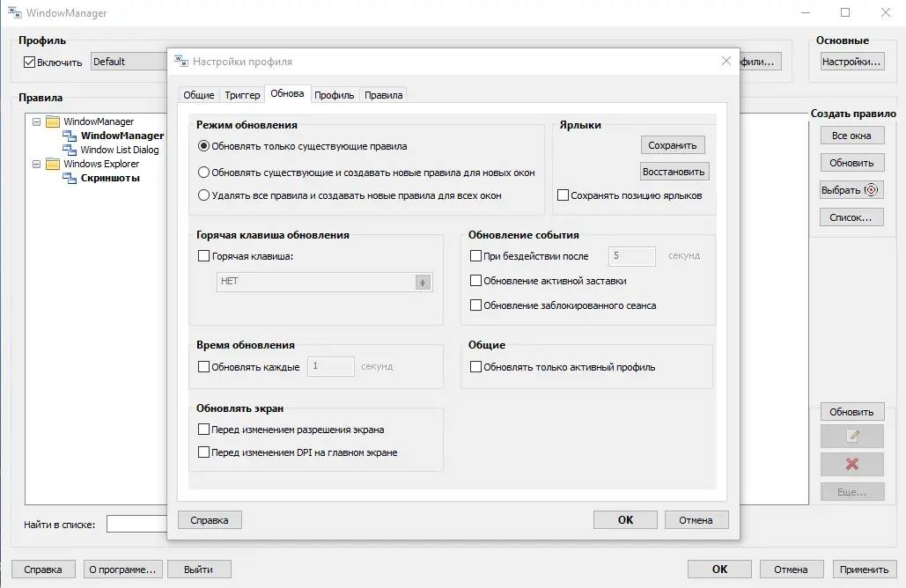Click the update interval field showing 1
Screen dimensions: 906x588
(330, 366)
